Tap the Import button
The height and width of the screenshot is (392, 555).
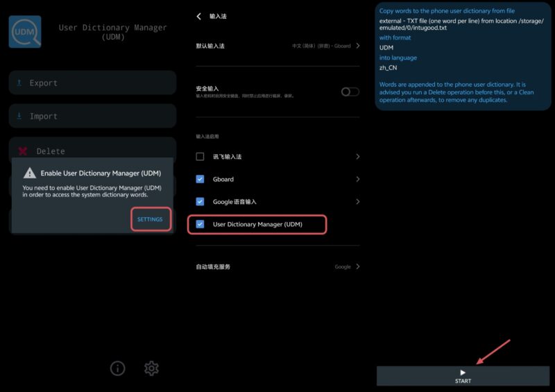(92, 116)
